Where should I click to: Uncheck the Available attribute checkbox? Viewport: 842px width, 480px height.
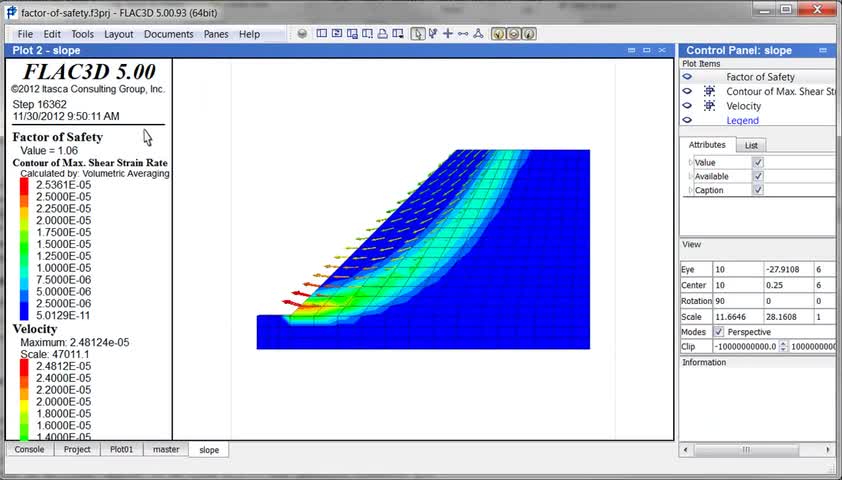[x=758, y=176]
